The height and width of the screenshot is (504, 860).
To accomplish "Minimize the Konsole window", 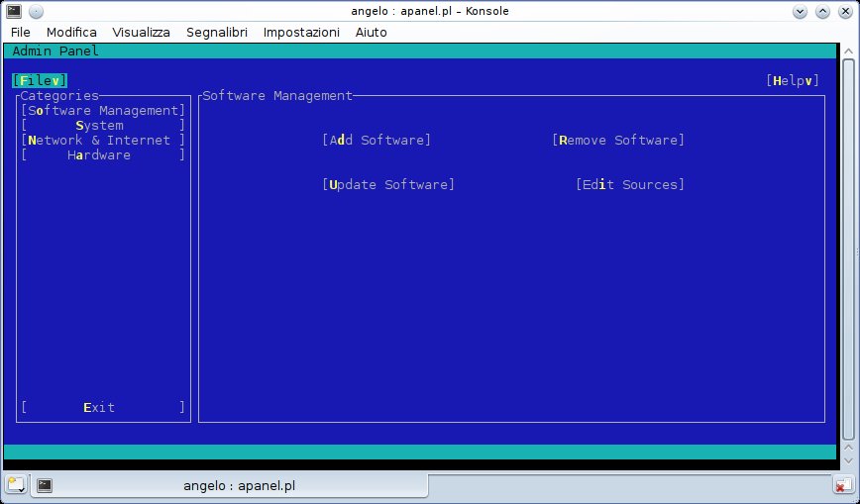I will coord(800,12).
